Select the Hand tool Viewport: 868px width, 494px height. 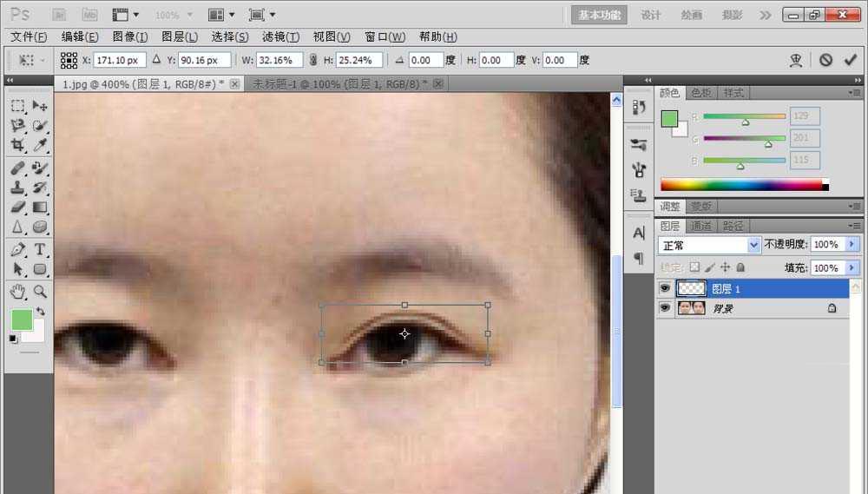(x=17, y=292)
